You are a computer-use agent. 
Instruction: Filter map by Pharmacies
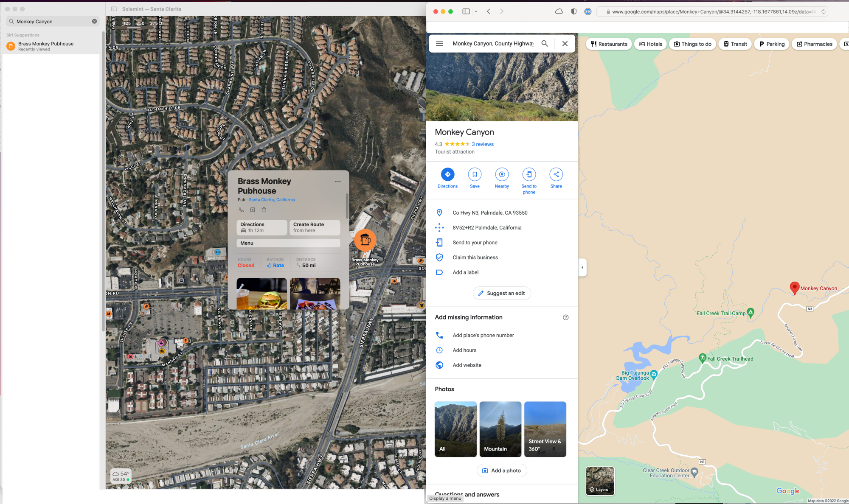[x=815, y=44]
